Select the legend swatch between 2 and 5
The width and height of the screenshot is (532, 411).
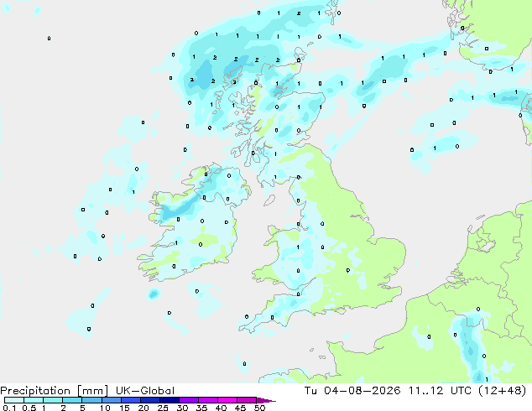coord(72,400)
